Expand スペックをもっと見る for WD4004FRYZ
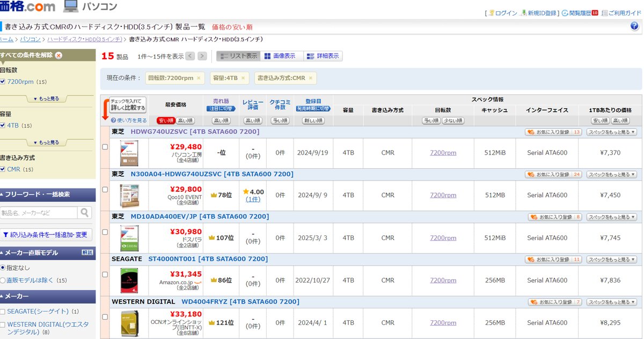Viewport: 644px width, 339px height. 611,302
